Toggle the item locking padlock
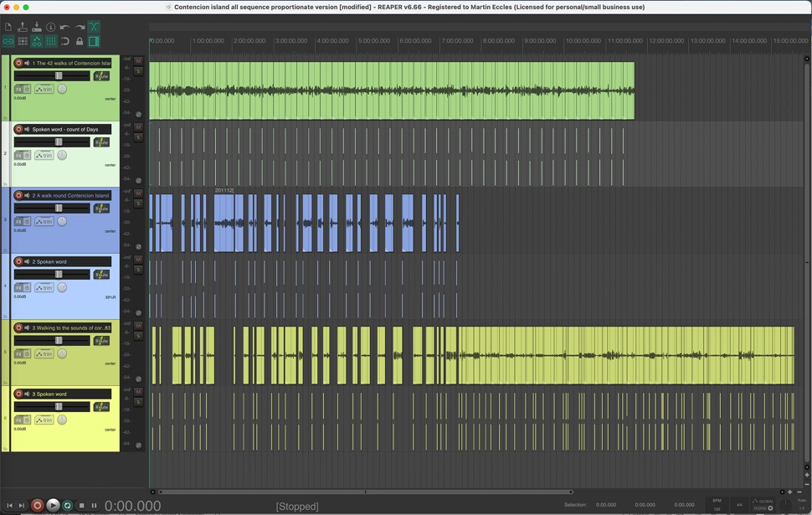 tap(80, 41)
